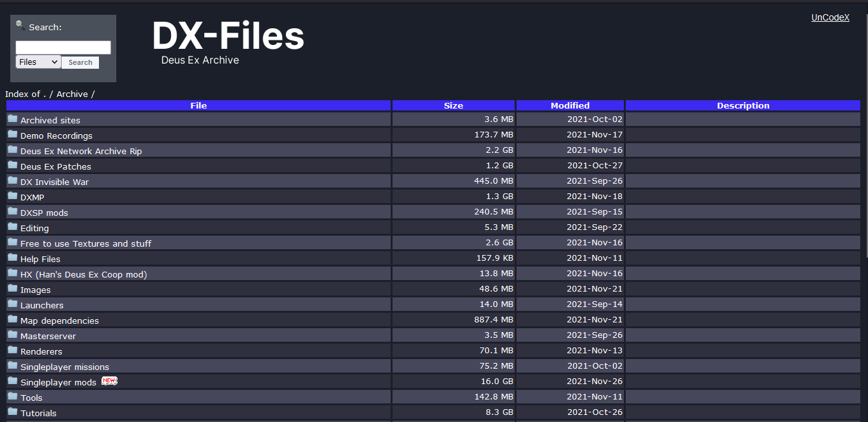Open the Renderers folder link

tap(41, 351)
